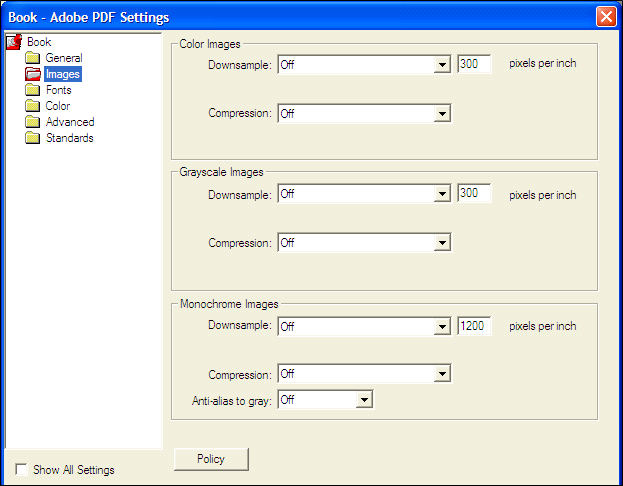The image size is (623, 486).
Task: Open Color Images Downsample dropdown
Action: click(364, 64)
